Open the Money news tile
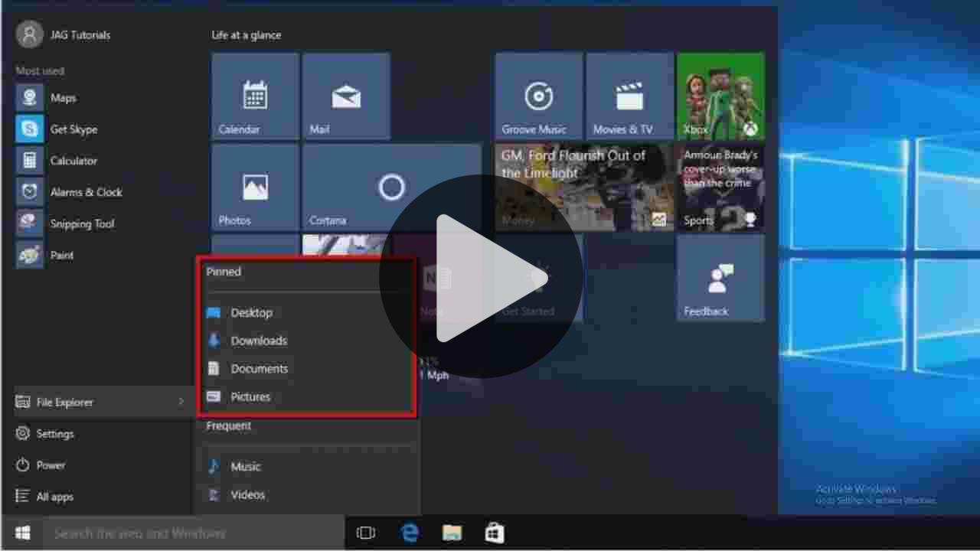 click(x=584, y=187)
